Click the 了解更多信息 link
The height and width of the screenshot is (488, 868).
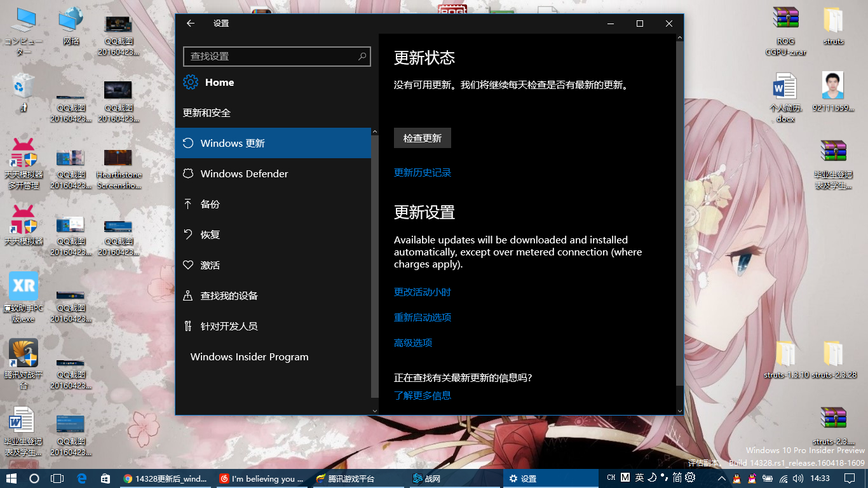pyautogui.click(x=423, y=395)
